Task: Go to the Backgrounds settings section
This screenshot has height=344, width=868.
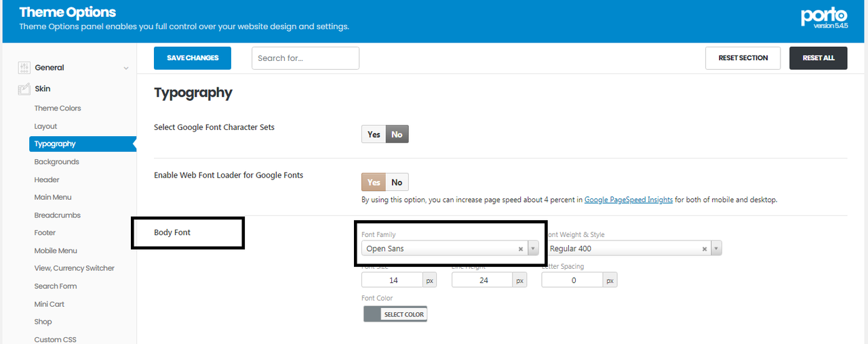Action: tap(57, 162)
